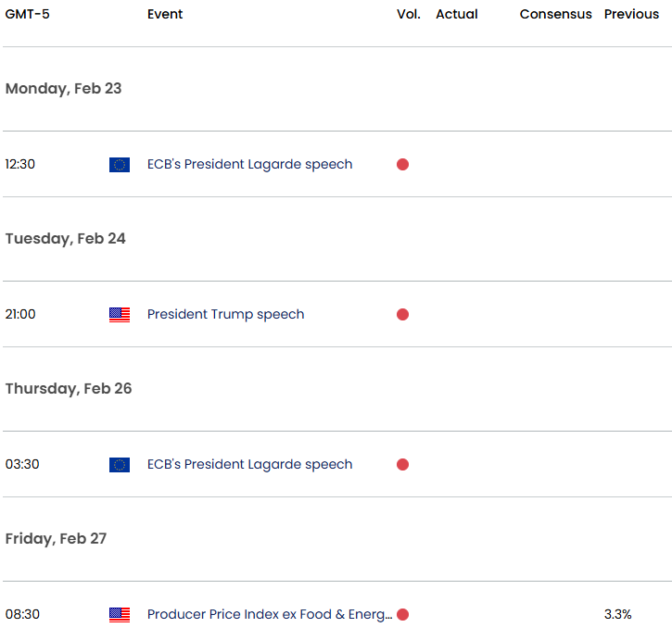Viewport: 672px width, 640px height.
Task: Click red volatility dot for Trump speech
Action: pyautogui.click(x=402, y=315)
